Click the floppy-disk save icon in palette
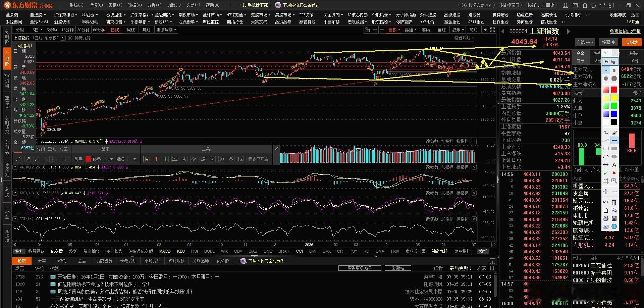Viewport: 644px width, 308px height. tap(614, 218)
